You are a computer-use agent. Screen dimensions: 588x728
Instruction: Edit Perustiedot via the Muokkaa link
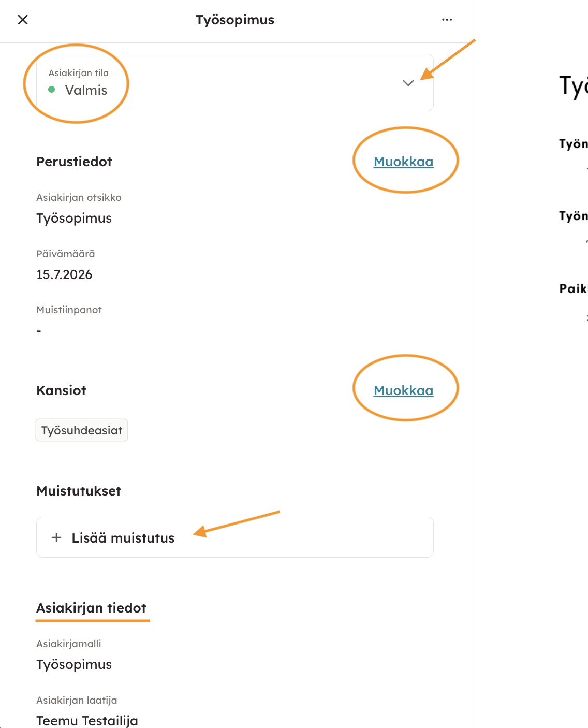(404, 162)
